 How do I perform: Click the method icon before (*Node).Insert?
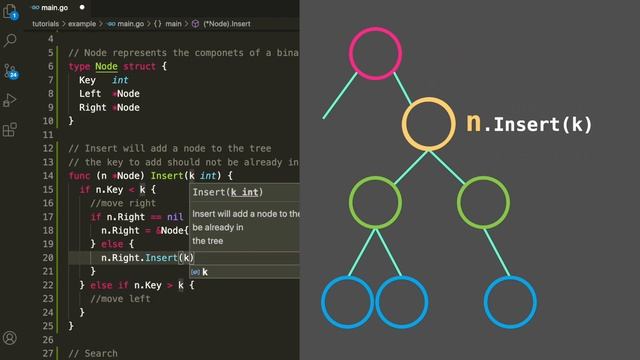(195, 24)
